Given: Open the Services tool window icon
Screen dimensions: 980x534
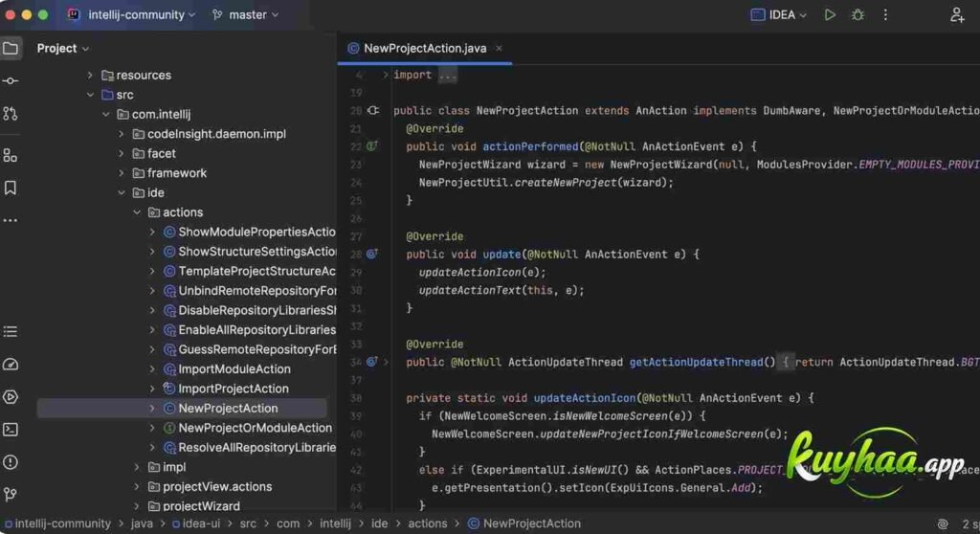Looking at the screenshot, I should coord(11,396).
